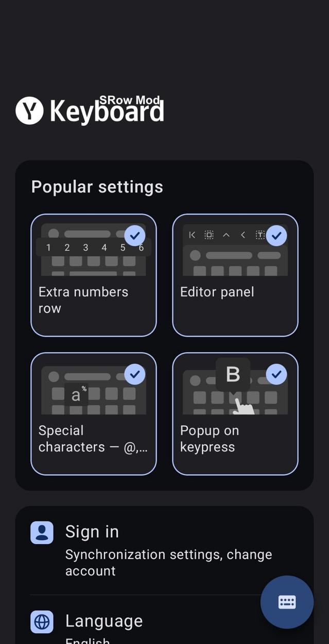Click the select-all icon in Editor panel preview
329x644 pixels.
pyautogui.click(x=209, y=235)
